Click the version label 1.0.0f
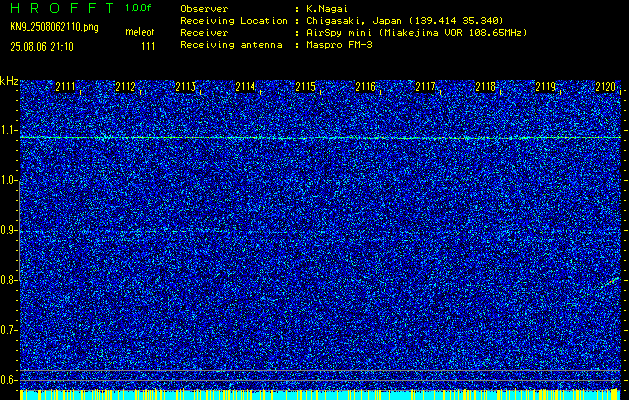The height and width of the screenshot is (400, 629). coord(138,8)
